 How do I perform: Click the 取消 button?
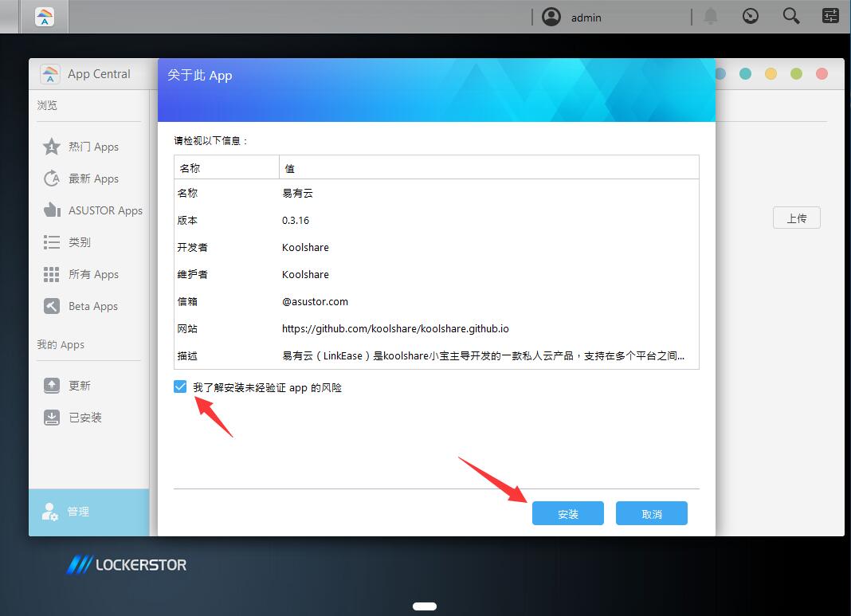point(651,513)
